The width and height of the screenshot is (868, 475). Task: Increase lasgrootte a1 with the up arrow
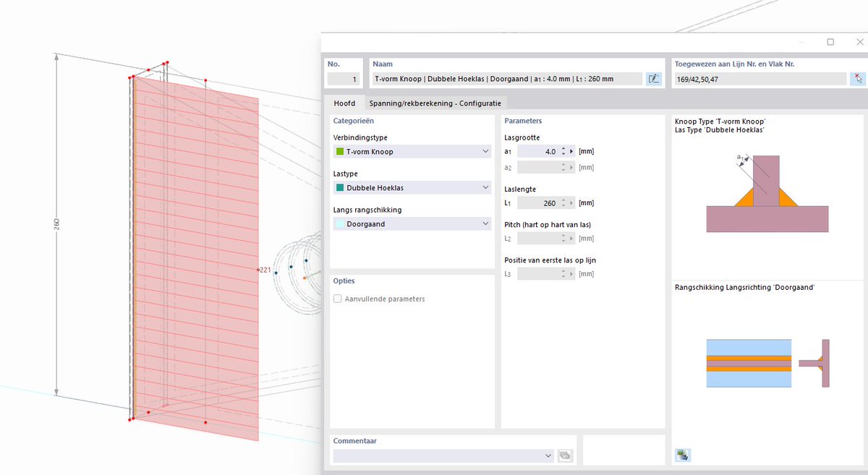tap(563, 147)
